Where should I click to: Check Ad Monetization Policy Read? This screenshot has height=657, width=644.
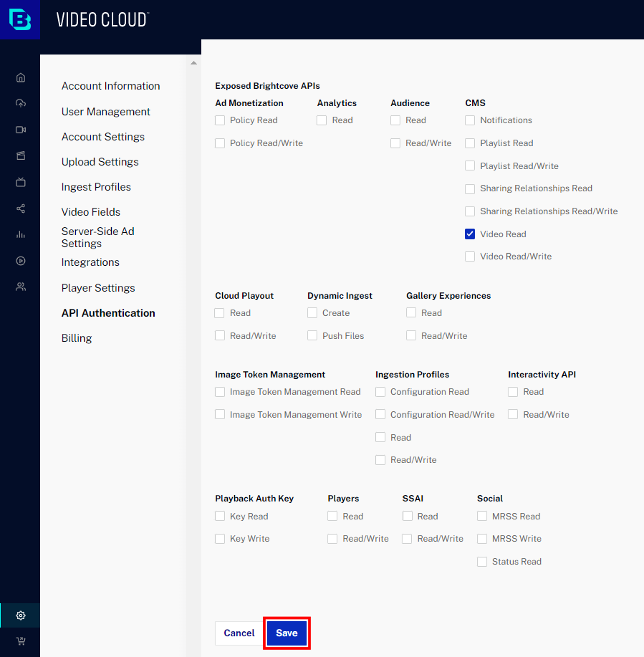pos(220,120)
